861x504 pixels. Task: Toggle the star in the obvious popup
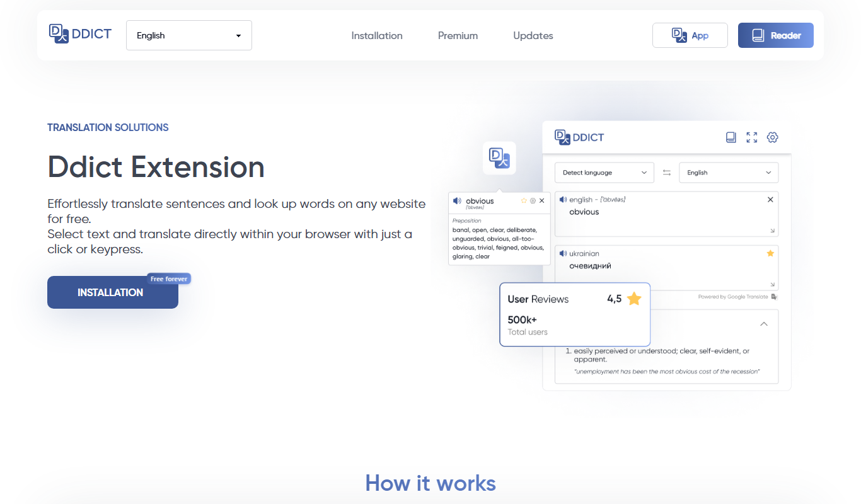(524, 201)
